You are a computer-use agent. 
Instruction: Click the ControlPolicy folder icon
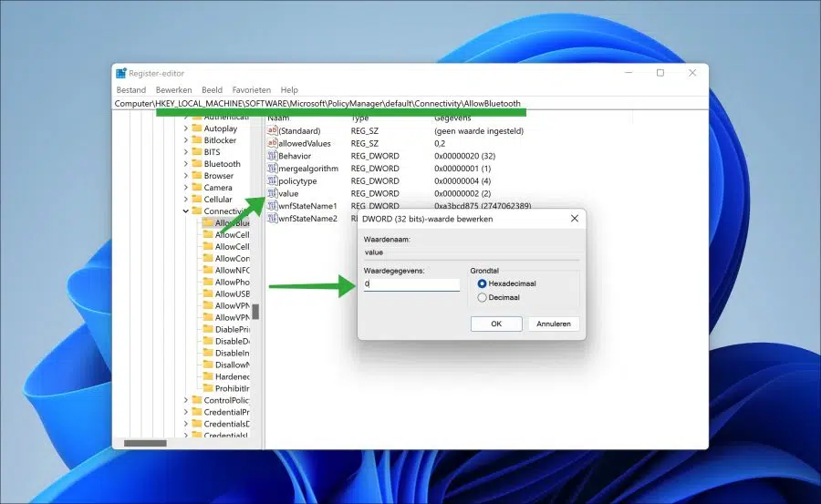click(x=197, y=400)
